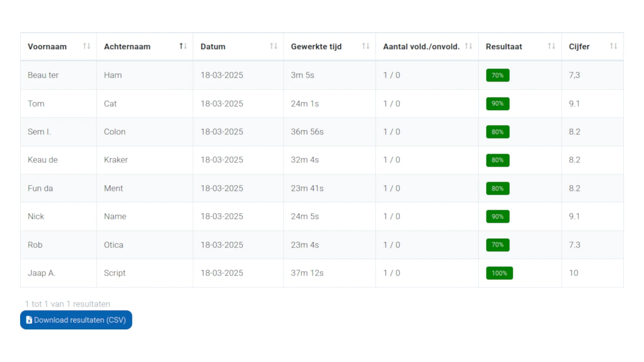Select the Achternaam header to sort names
644x362 pixels.
coord(127,46)
